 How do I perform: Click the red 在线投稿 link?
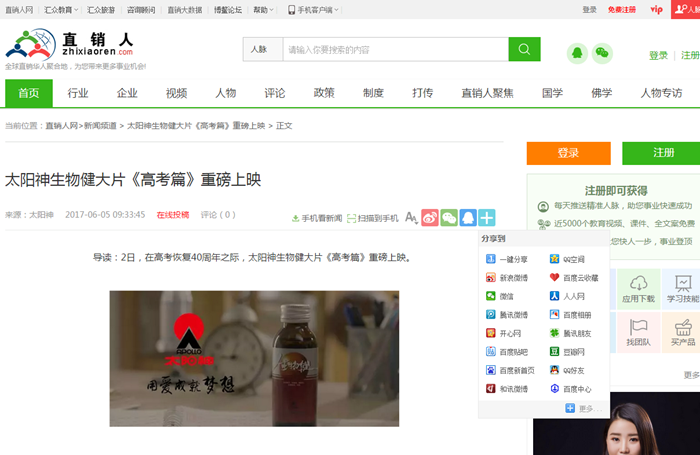pyautogui.click(x=173, y=215)
